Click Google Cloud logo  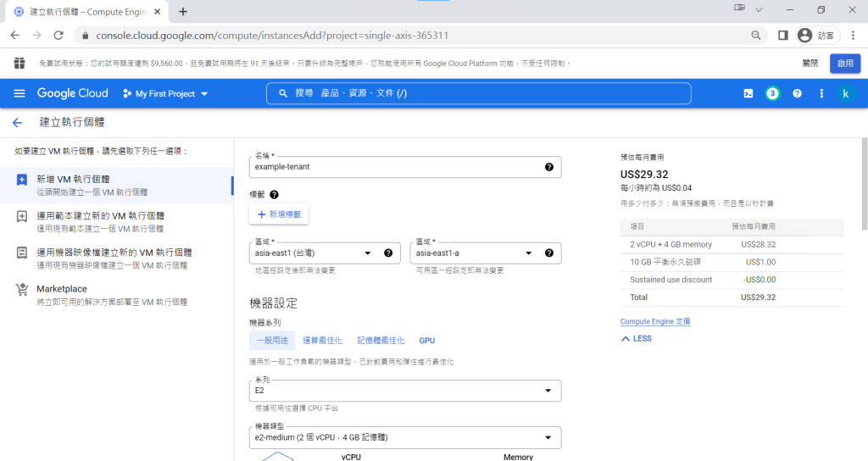(73, 93)
